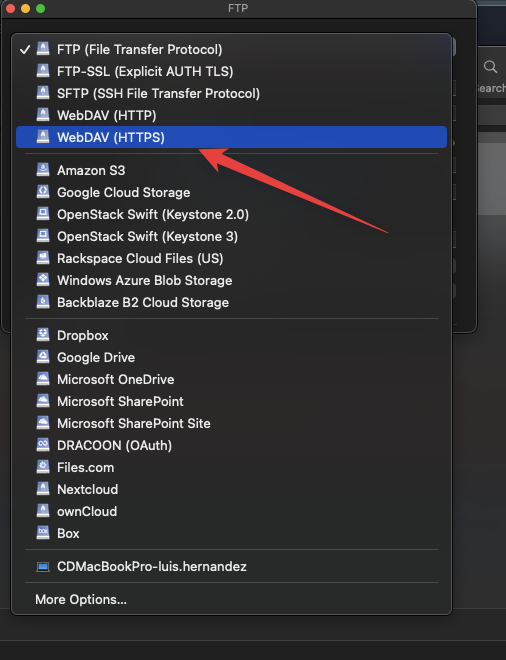Screen dimensions: 506x660
Task: Click the Microsoft SharePoint Site icon
Action: coord(43,423)
